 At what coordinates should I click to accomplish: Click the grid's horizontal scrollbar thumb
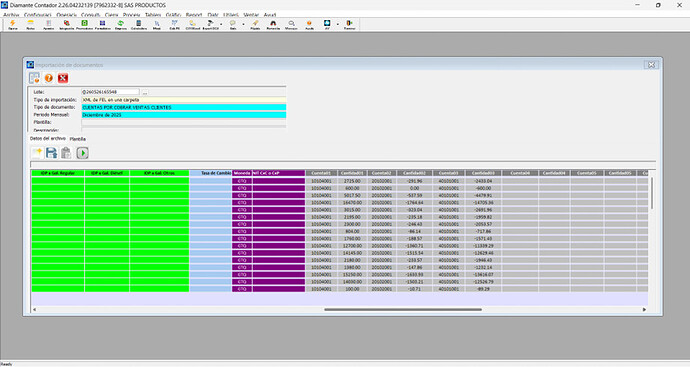pos(403,309)
